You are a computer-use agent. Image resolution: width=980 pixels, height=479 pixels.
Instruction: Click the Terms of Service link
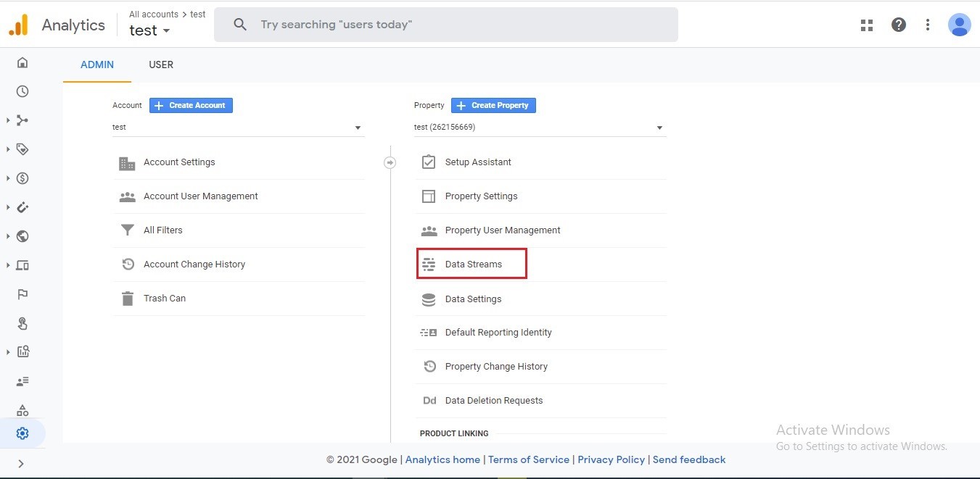point(529,459)
